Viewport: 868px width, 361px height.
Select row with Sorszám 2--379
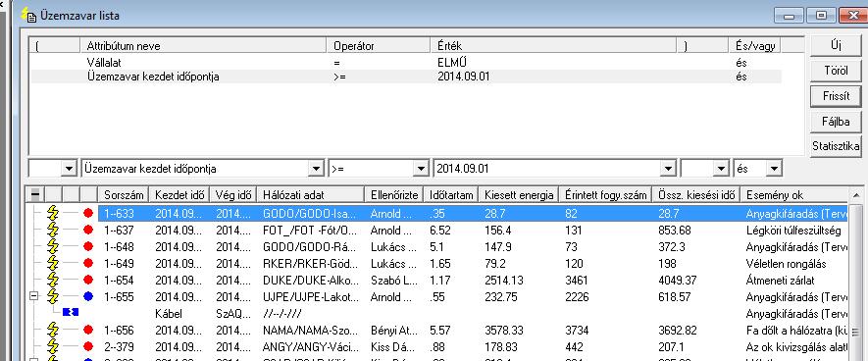(x=473, y=346)
